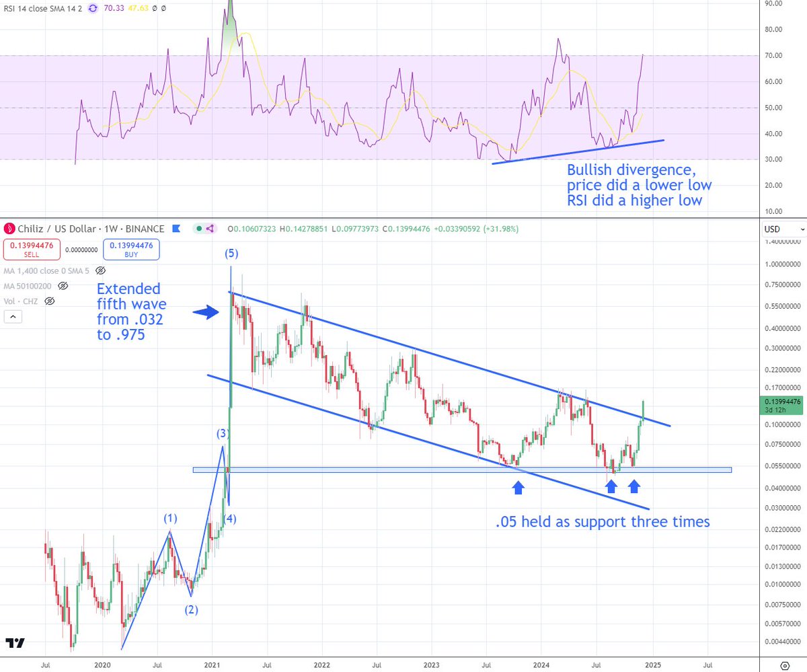Click the blue flag icon beside BINANCE
The image size is (807, 672).
tap(177, 229)
